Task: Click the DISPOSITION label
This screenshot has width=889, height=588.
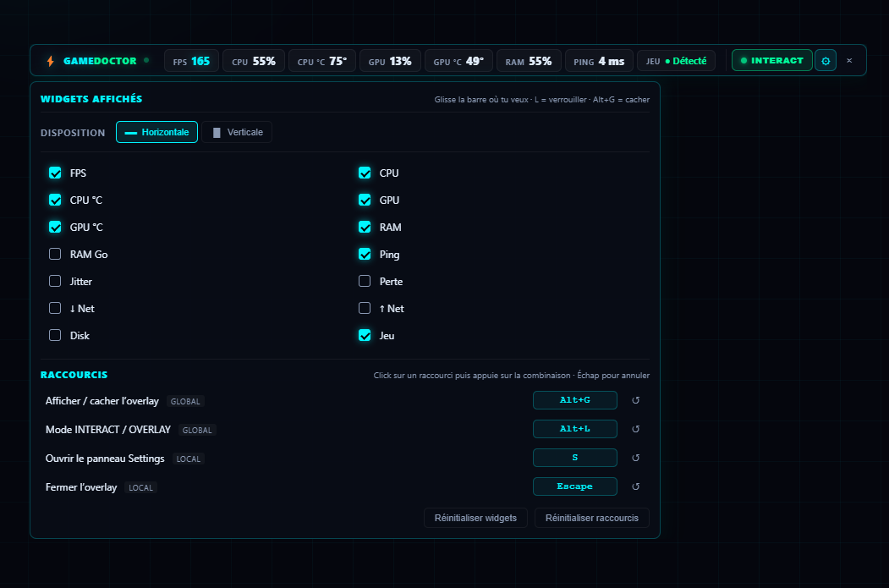Action: (73, 133)
